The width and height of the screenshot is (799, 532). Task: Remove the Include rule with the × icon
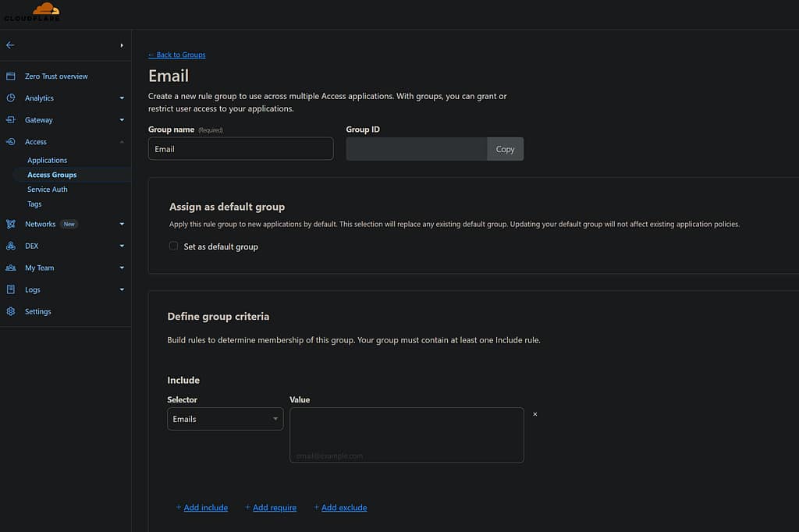534,414
